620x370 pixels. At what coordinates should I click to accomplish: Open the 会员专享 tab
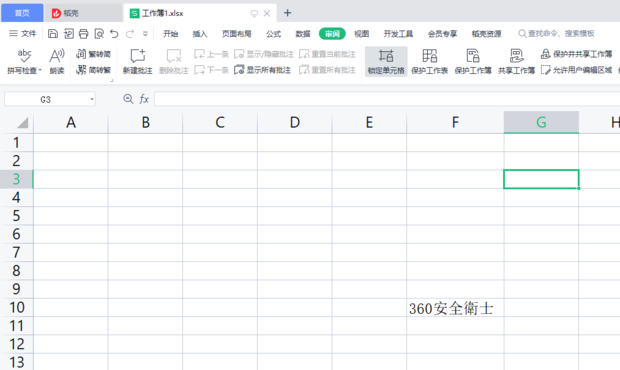click(442, 34)
